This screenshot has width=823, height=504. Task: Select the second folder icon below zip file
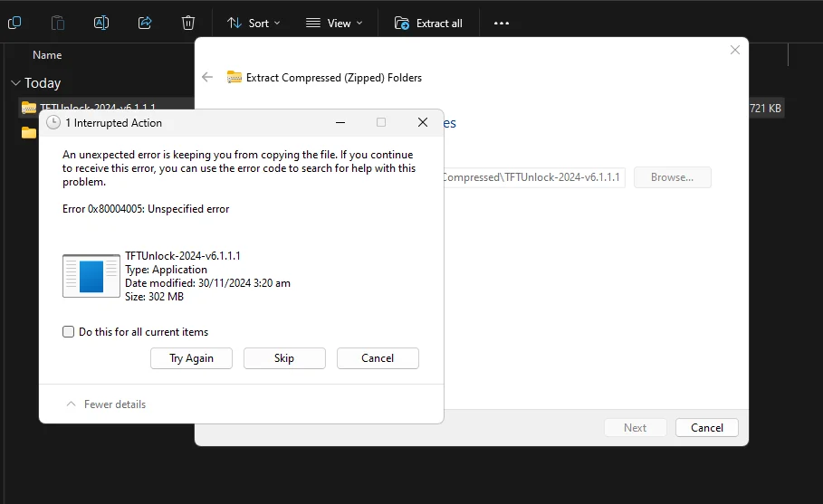tap(29, 133)
